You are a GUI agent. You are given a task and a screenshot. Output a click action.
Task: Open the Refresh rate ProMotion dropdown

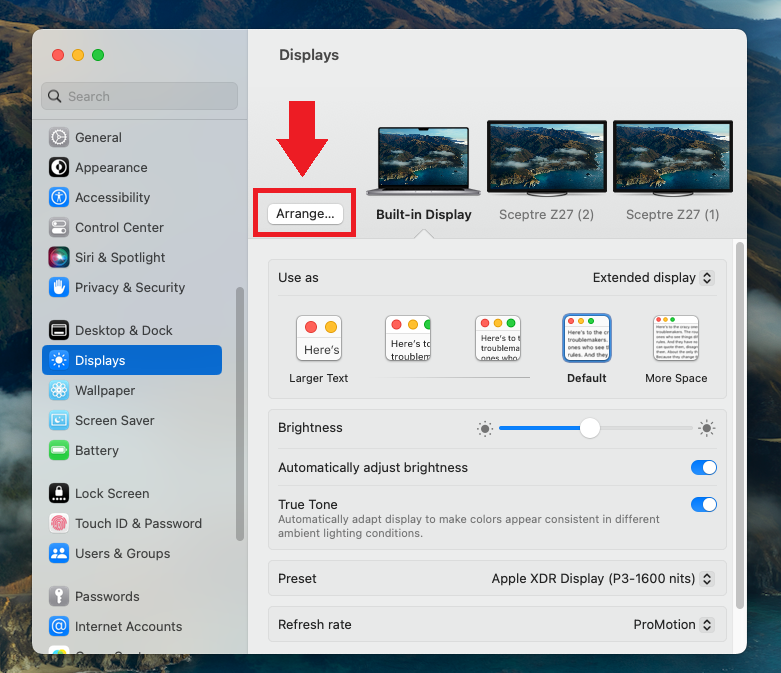click(673, 625)
